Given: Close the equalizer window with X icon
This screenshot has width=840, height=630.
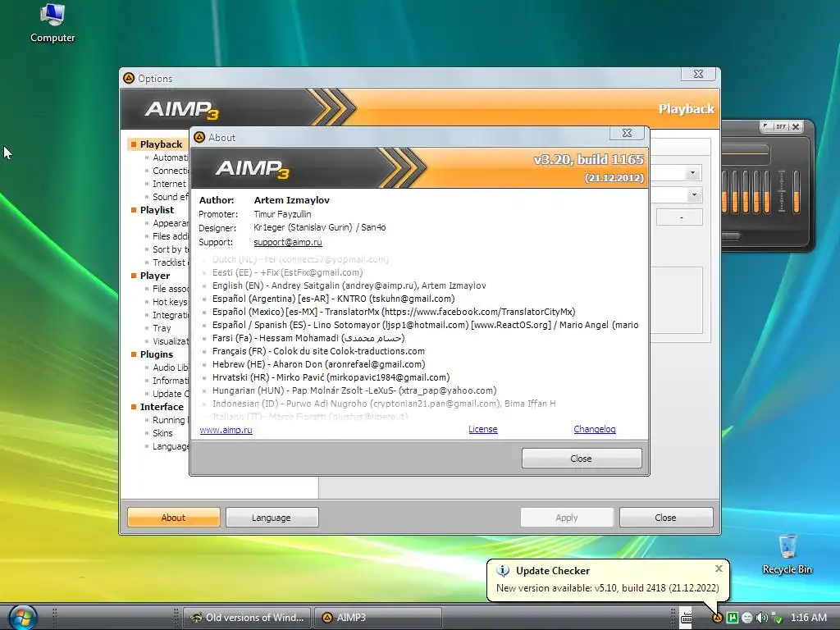Looking at the screenshot, I should coord(796,126).
